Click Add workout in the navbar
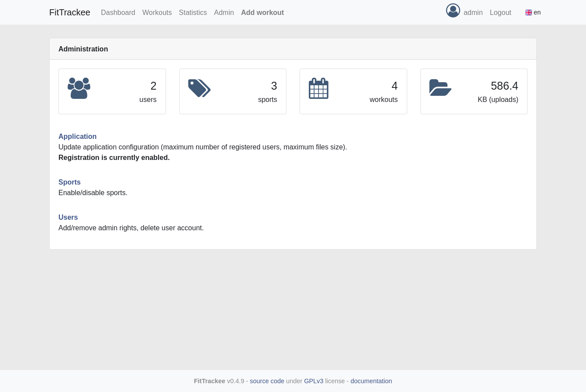This screenshot has height=392, width=586. tap(262, 13)
